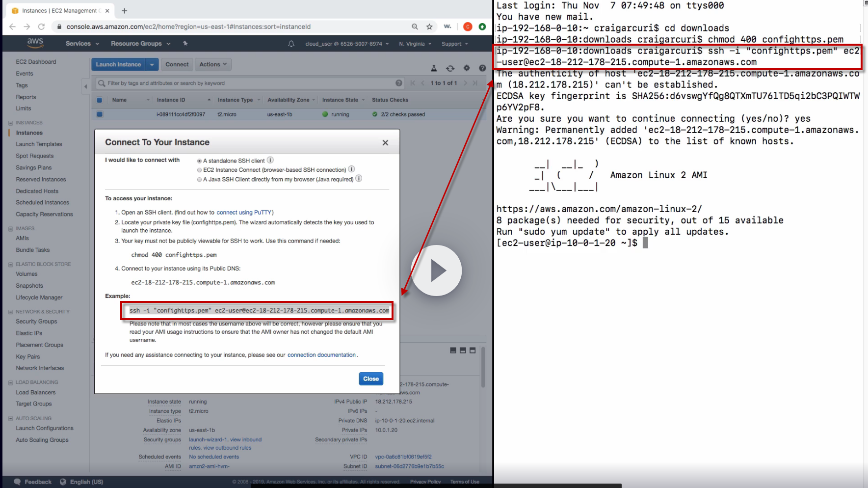Open the Launch Instance dropdown arrow

[152, 64]
